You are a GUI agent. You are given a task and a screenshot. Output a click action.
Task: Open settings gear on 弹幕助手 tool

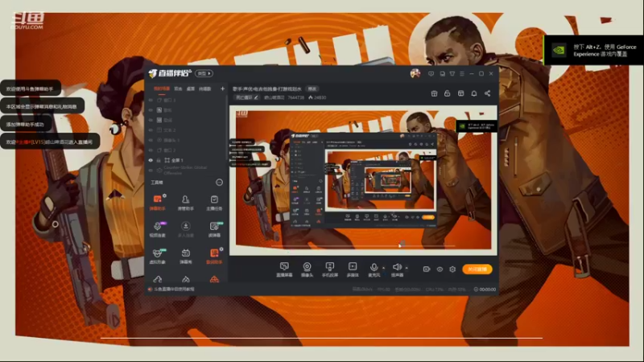pyautogui.click(x=164, y=195)
